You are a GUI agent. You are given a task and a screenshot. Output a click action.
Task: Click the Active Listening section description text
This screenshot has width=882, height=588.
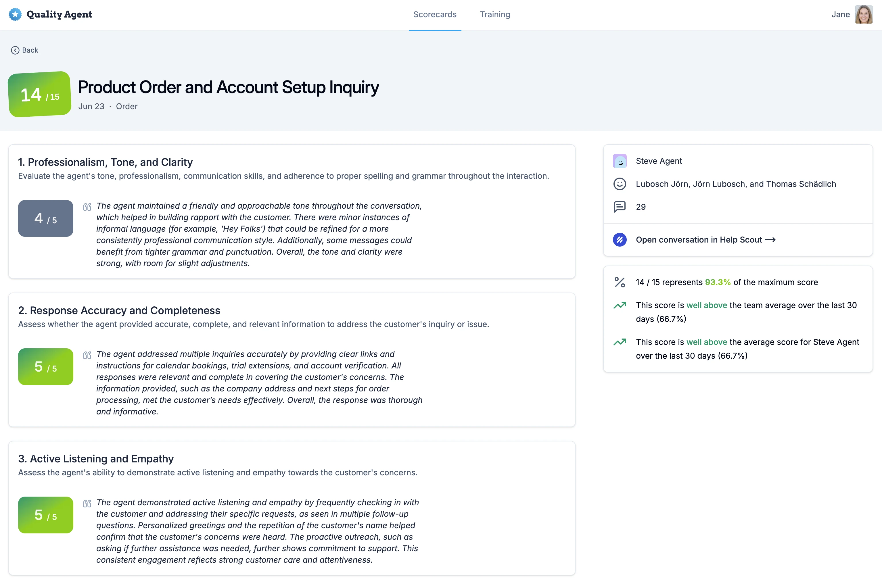click(218, 472)
